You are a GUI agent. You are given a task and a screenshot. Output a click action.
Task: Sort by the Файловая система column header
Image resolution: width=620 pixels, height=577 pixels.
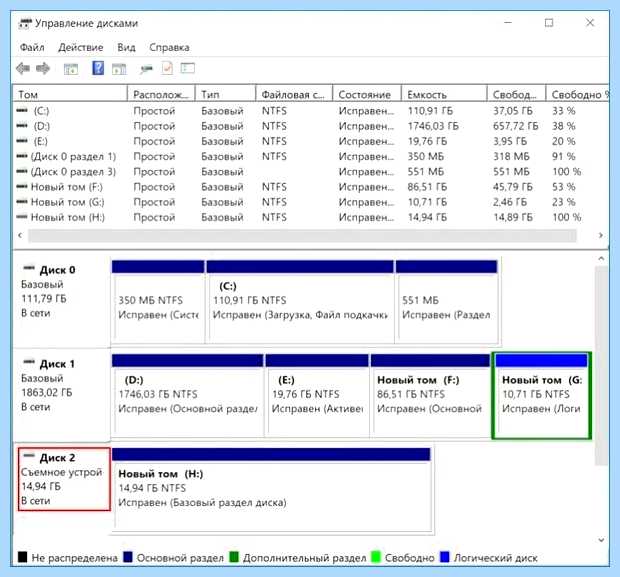tap(294, 95)
